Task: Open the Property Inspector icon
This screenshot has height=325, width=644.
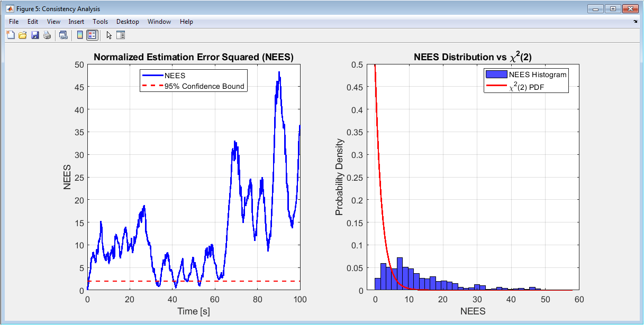Action: [x=121, y=35]
